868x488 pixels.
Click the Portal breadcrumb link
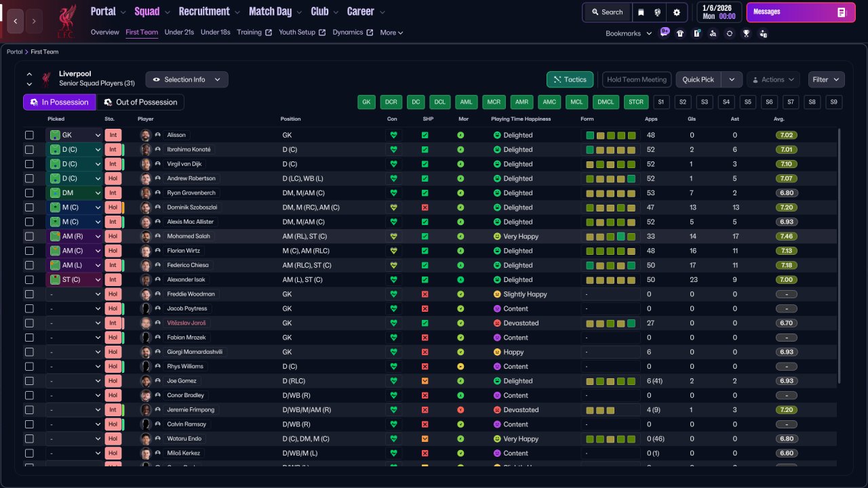[15, 52]
